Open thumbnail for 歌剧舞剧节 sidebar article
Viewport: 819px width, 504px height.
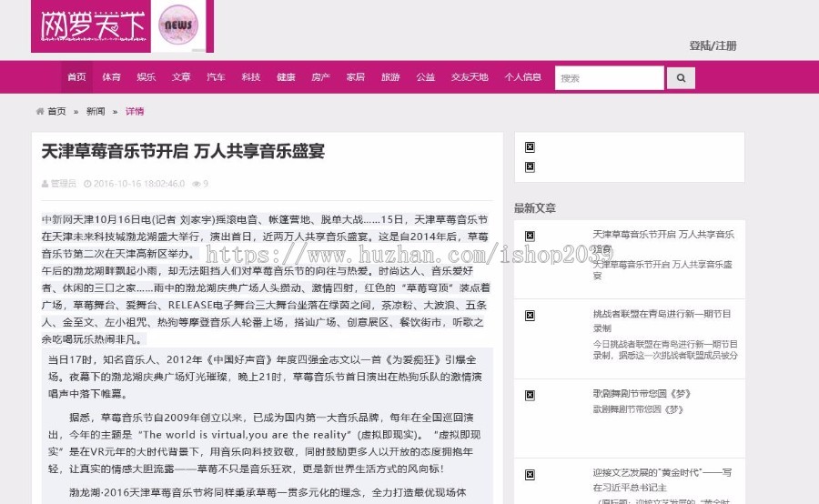pos(530,396)
